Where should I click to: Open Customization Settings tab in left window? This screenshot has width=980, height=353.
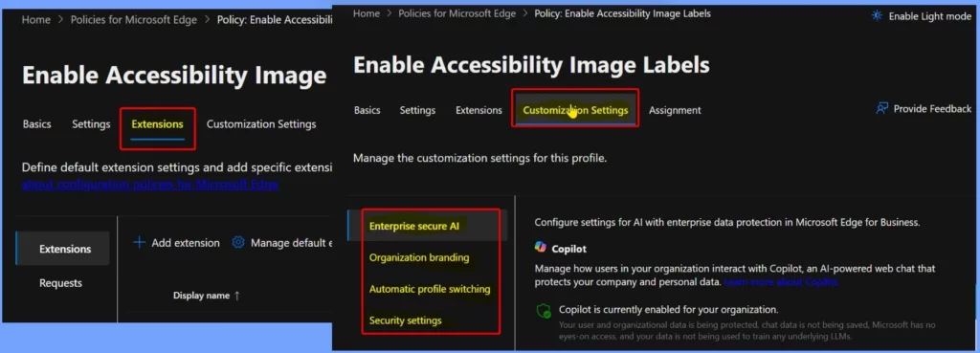tap(261, 124)
